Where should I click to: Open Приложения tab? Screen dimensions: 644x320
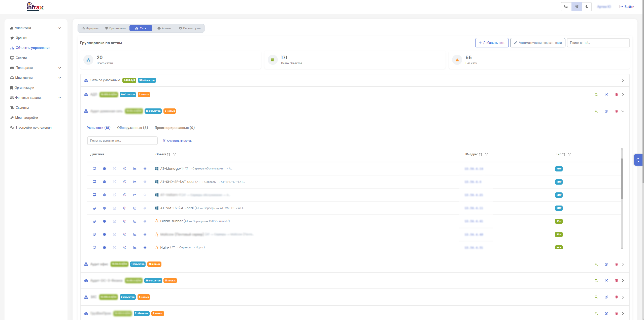point(115,28)
